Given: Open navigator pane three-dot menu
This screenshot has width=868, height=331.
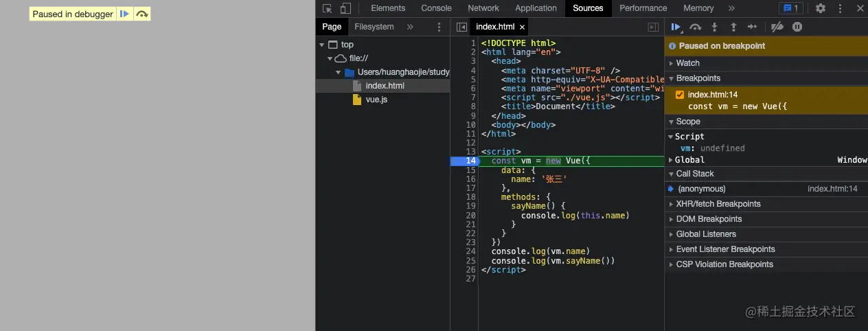Looking at the screenshot, I should coord(439,27).
